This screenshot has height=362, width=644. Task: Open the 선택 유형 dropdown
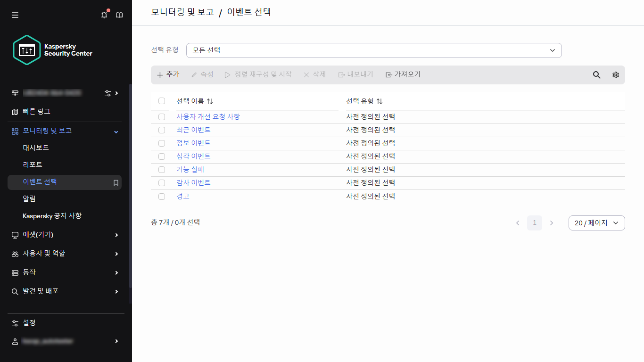click(374, 50)
